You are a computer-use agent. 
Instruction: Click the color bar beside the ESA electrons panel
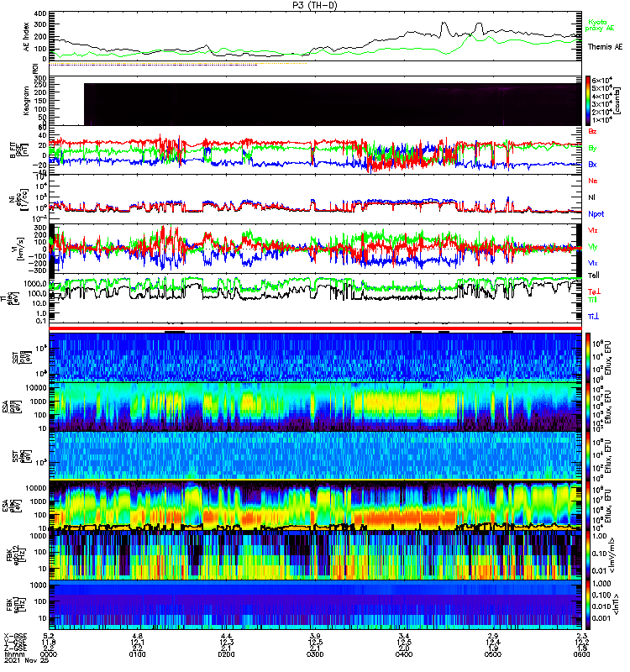588,506
